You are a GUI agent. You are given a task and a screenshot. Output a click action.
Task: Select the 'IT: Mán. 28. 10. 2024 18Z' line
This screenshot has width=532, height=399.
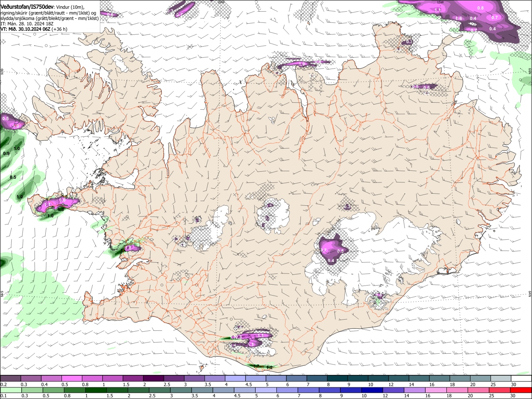tap(27, 24)
